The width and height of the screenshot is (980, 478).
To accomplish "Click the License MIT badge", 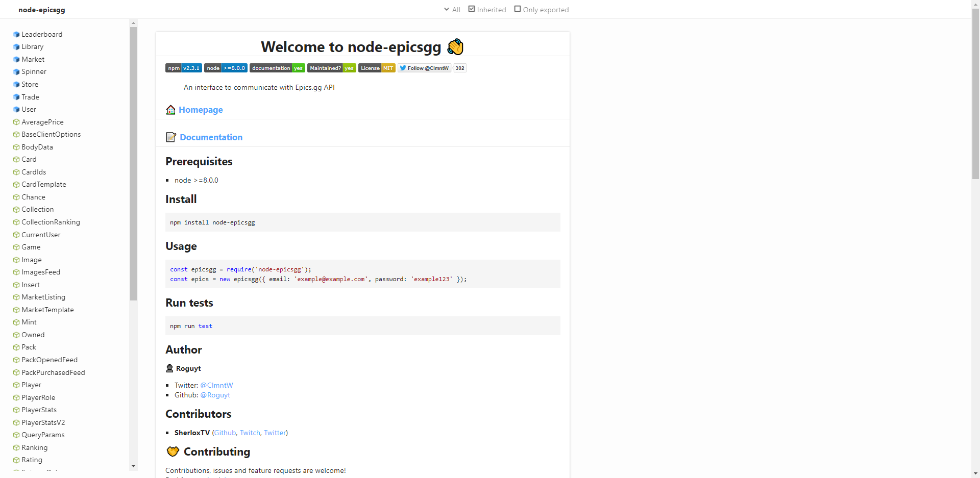I will point(377,68).
